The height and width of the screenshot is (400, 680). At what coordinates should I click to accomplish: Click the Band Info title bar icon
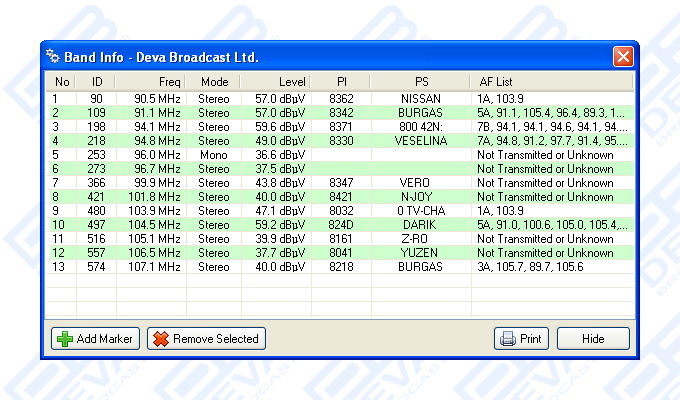pos(54,57)
